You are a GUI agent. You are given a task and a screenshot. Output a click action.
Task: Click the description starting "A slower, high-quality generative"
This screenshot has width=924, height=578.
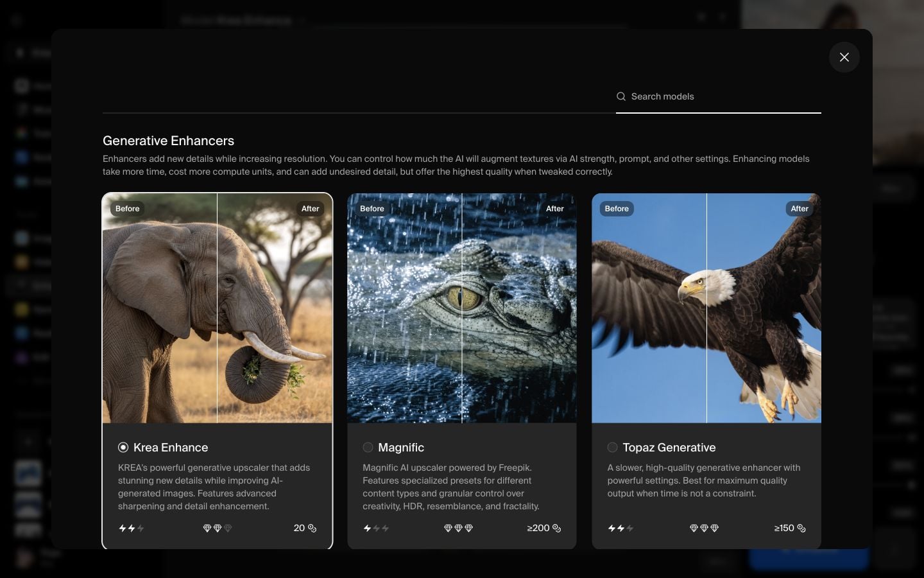(x=704, y=480)
